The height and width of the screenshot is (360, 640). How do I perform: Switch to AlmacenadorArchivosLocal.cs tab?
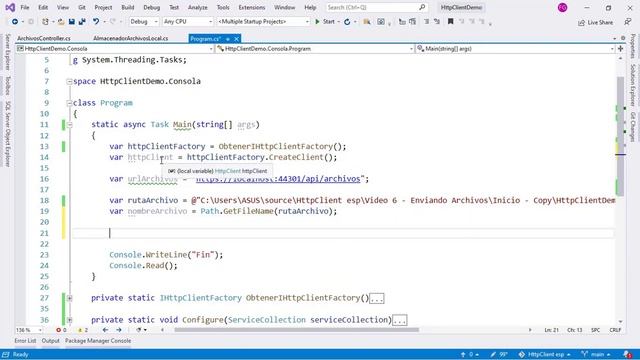pyautogui.click(x=131, y=38)
